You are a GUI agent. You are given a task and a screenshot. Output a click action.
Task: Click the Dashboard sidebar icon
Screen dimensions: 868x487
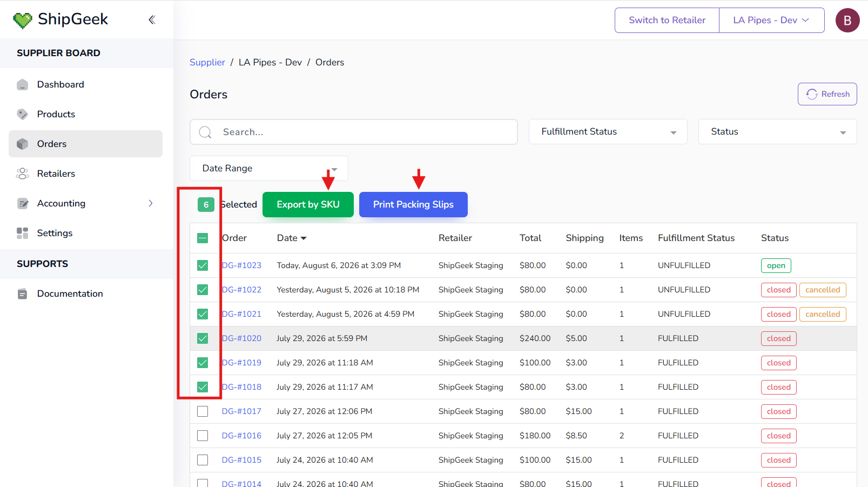click(22, 84)
